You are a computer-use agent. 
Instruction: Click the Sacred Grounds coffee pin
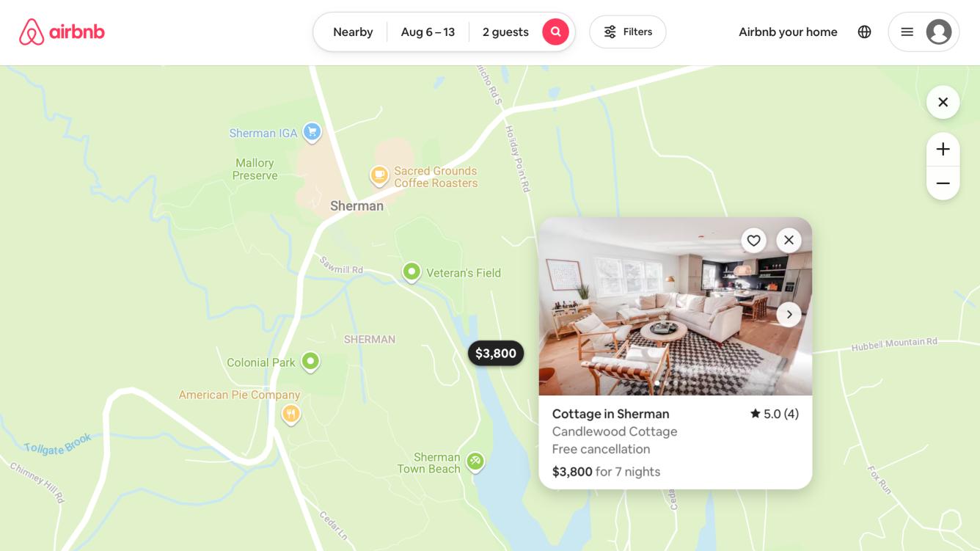pyautogui.click(x=379, y=176)
